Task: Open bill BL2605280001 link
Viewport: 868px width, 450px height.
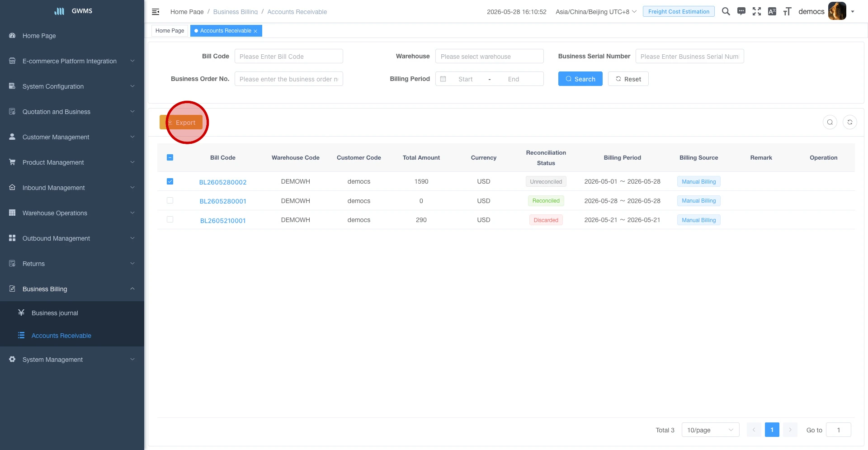Action: tap(223, 201)
